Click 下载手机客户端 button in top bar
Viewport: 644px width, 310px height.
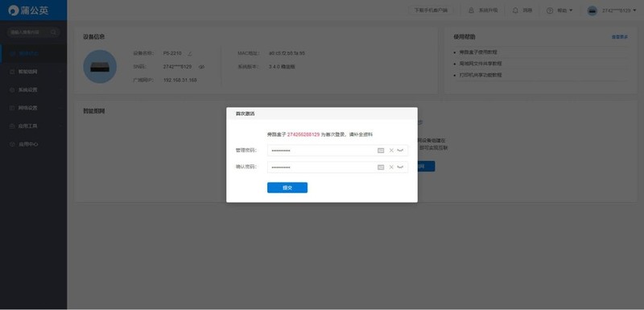pos(431,10)
